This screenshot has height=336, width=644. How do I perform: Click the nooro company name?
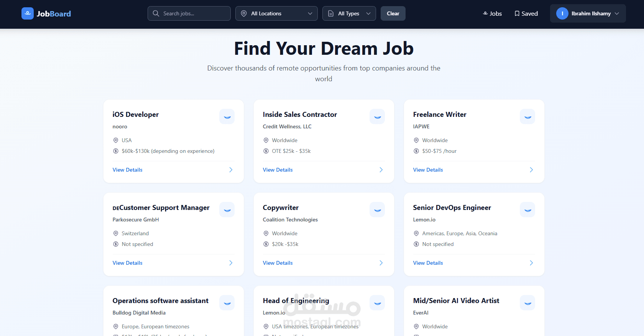point(120,126)
